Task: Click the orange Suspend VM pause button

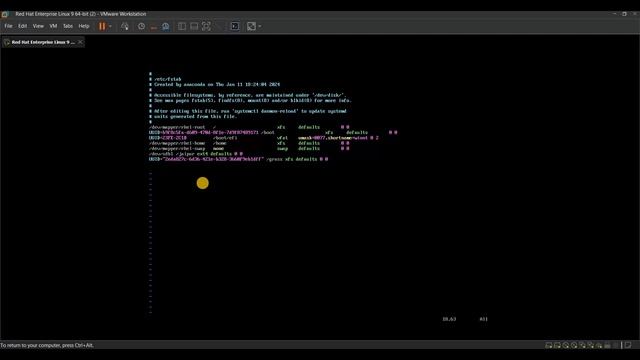Action: 102,26
